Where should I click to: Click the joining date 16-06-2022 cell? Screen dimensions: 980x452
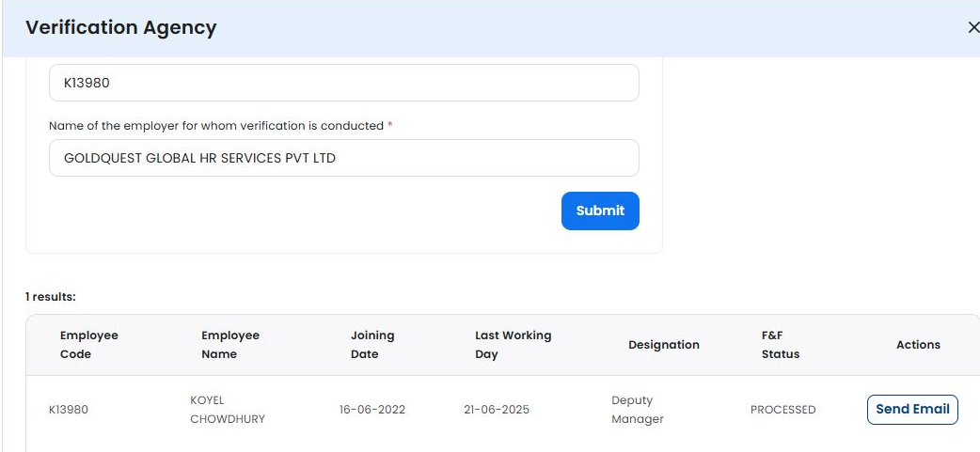(x=372, y=410)
